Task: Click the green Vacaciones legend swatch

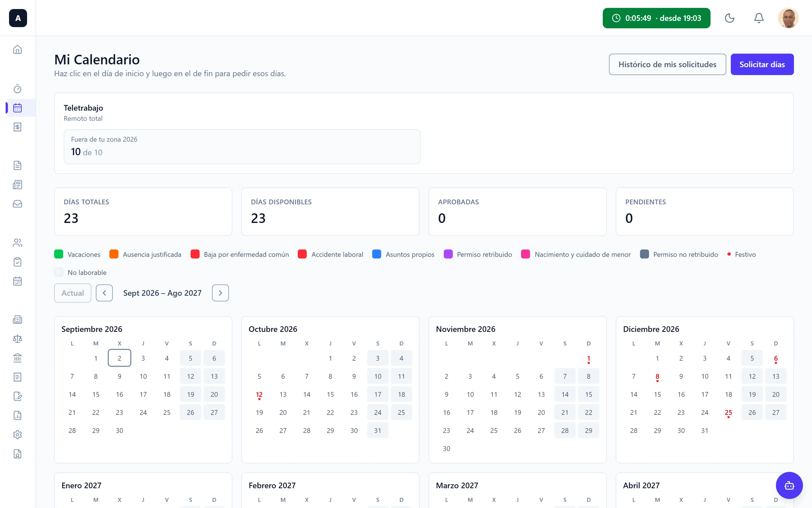Action: (59, 254)
